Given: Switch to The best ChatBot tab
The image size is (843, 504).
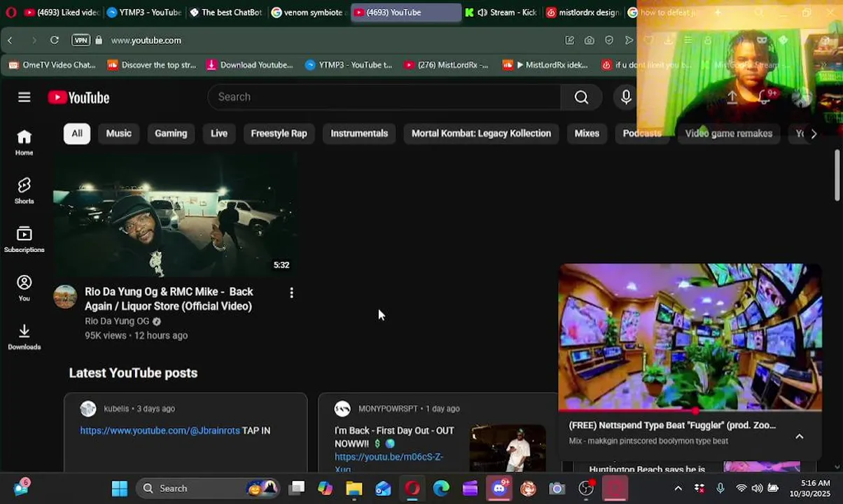Looking at the screenshot, I should click(x=226, y=12).
